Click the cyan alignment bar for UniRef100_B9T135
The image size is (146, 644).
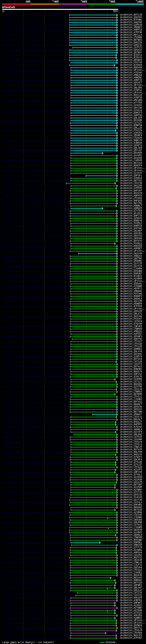(94, 15)
